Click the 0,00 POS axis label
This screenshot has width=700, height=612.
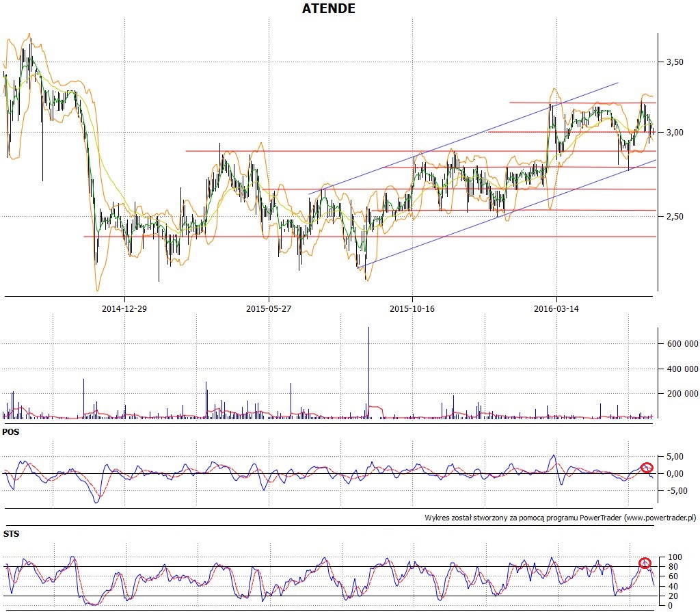(675, 473)
